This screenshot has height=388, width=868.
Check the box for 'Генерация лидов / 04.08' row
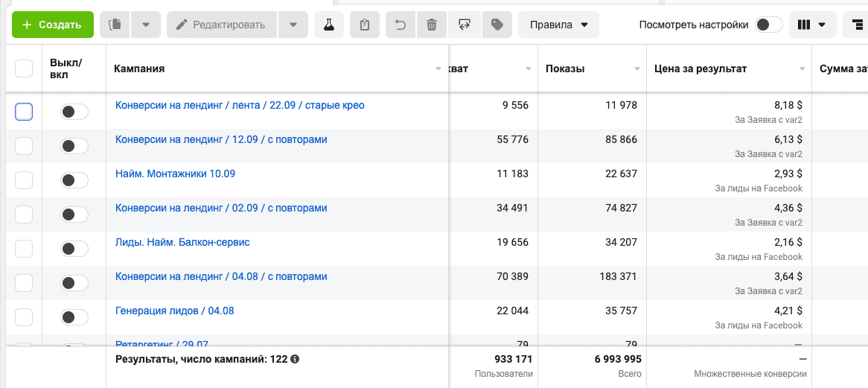pyautogui.click(x=24, y=318)
